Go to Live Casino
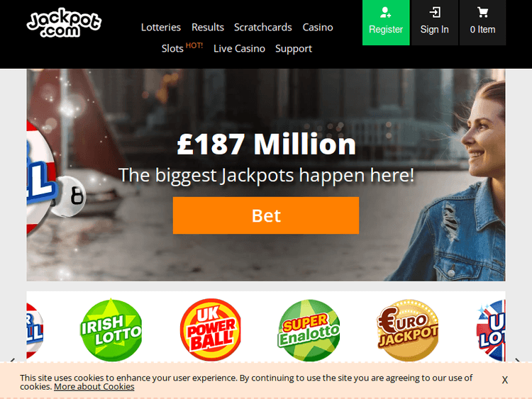The image size is (532, 399). pyautogui.click(x=239, y=48)
